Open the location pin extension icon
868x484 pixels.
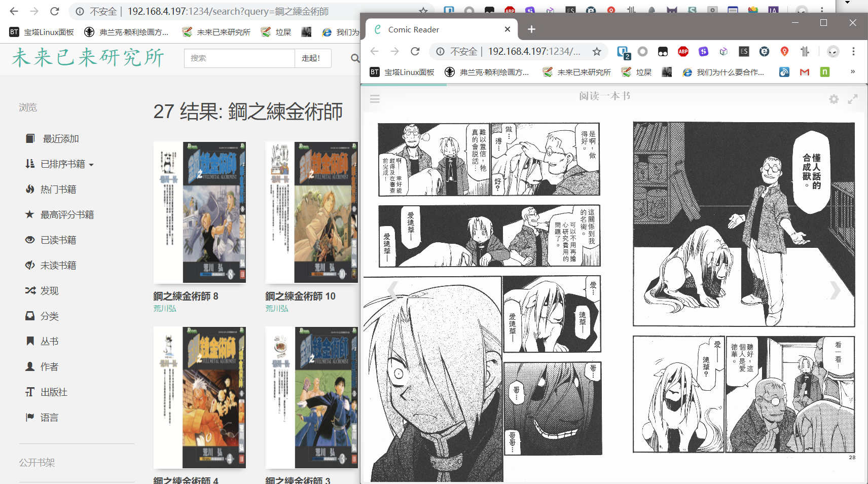[x=784, y=51]
